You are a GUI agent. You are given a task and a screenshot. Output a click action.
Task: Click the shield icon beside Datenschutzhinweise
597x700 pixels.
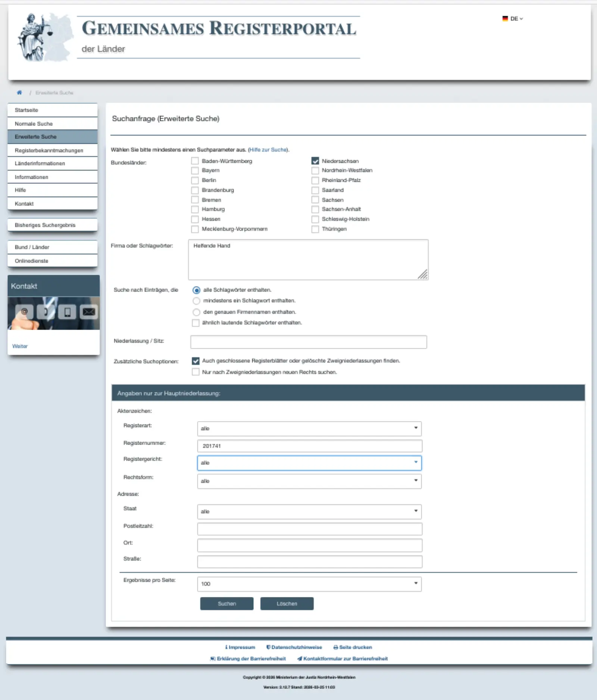tap(268, 647)
